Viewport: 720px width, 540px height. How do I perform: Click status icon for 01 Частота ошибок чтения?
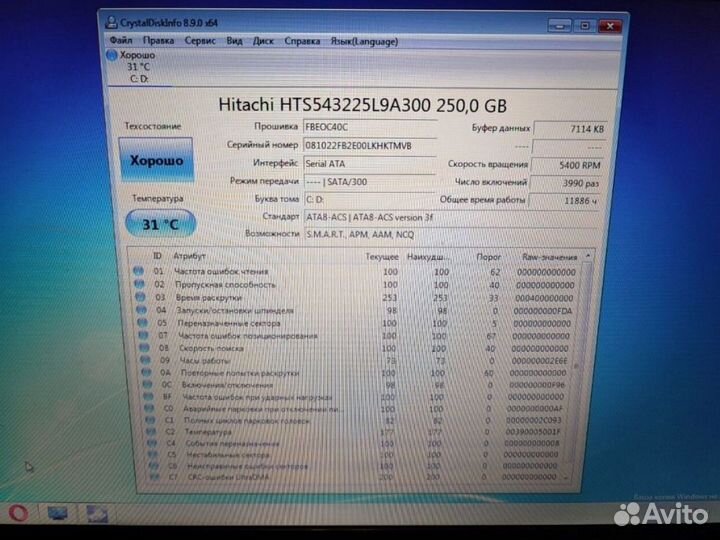[138, 271]
